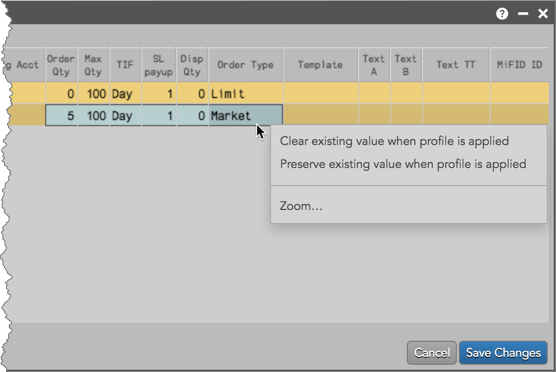Close the dialog with the X icon
Viewport: 556px width, 372px height.
pos(543,14)
